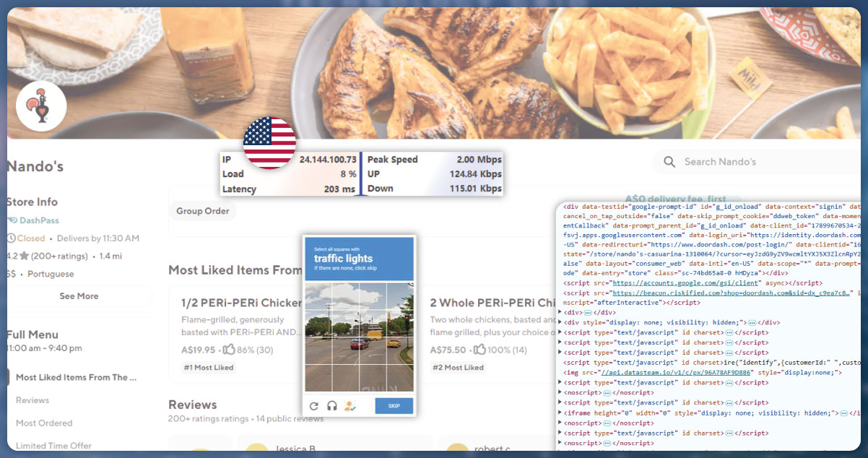The height and width of the screenshot is (458, 868).
Task: Click the Nando's rooster logo
Action: pyautogui.click(x=40, y=106)
